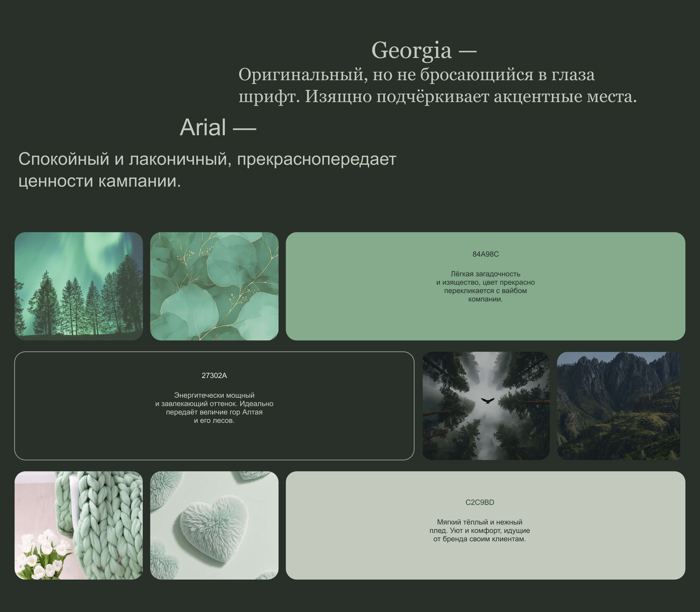This screenshot has height=612, width=700.
Task: Select the "Спокойный и лаконичный" paragraph
Action: [207, 170]
